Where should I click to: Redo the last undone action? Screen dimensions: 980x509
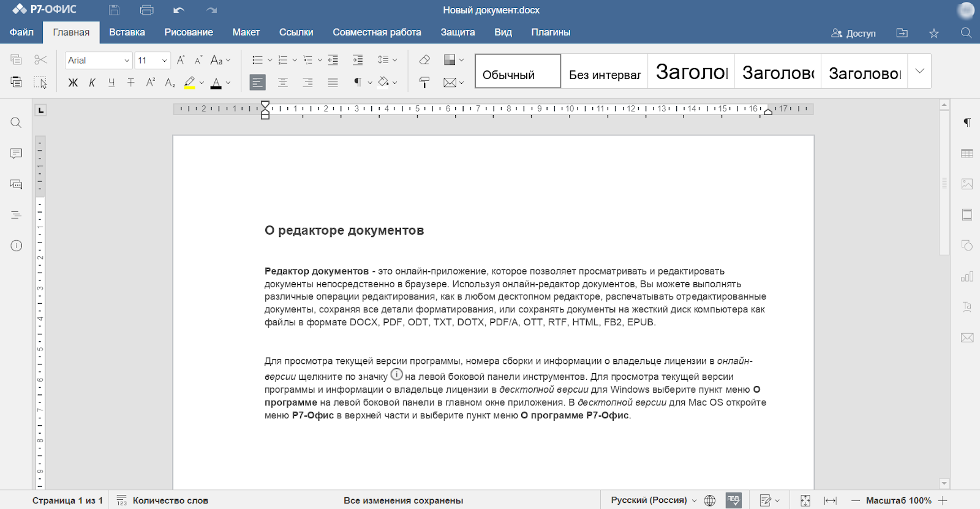[212, 10]
